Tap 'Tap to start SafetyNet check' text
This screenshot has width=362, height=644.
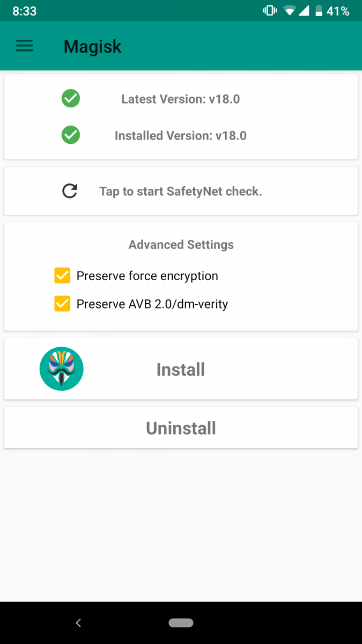tap(181, 191)
